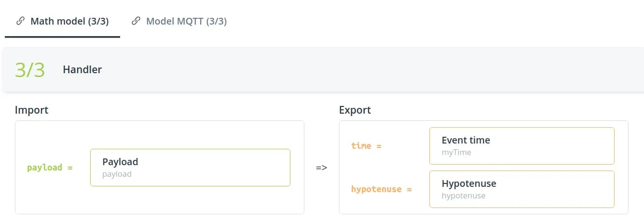The image size is (644, 222).
Task: Select the green "payload =" variable label
Action: coord(50,168)
